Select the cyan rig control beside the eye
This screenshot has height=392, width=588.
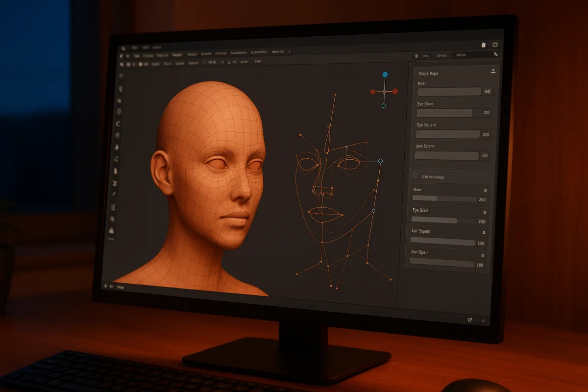tap(381, 161)
